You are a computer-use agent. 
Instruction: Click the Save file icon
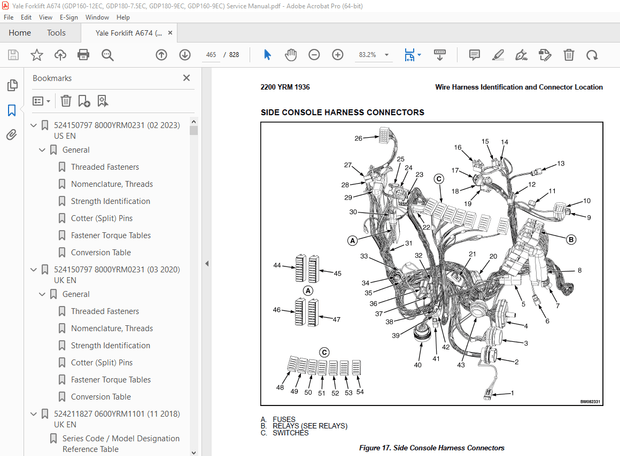point(13,55)
